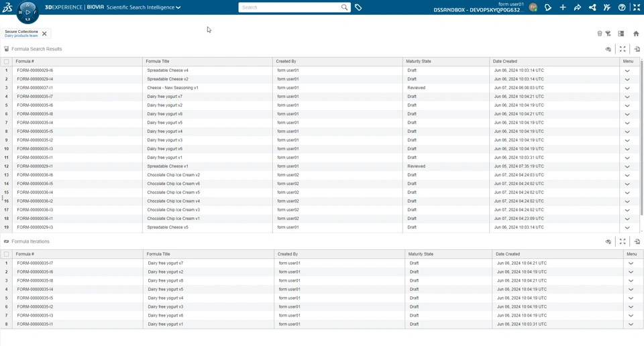Expand menu for Chocolate Chip Ice Cream v1 row
Screen dimensions: 644x346
click(x=627, y=219)
